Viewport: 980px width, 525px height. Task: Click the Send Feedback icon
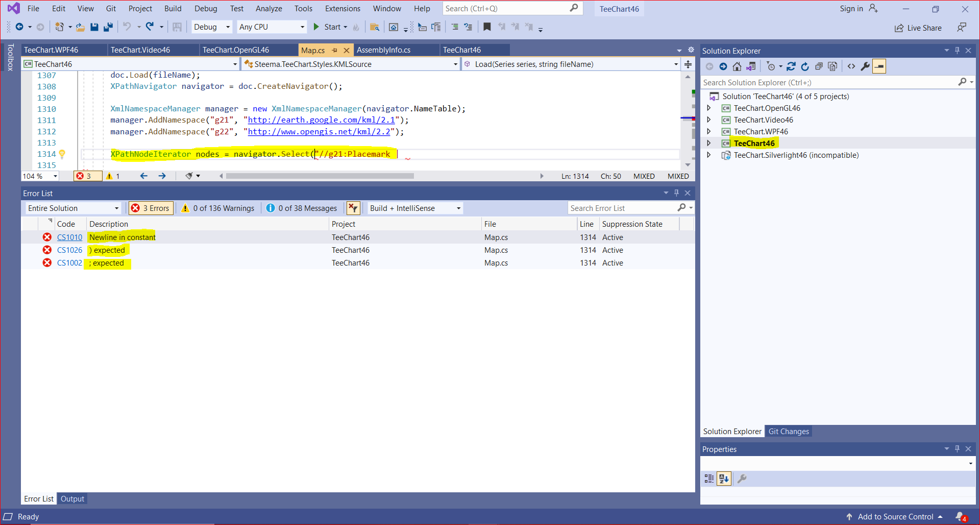(962, 28)
